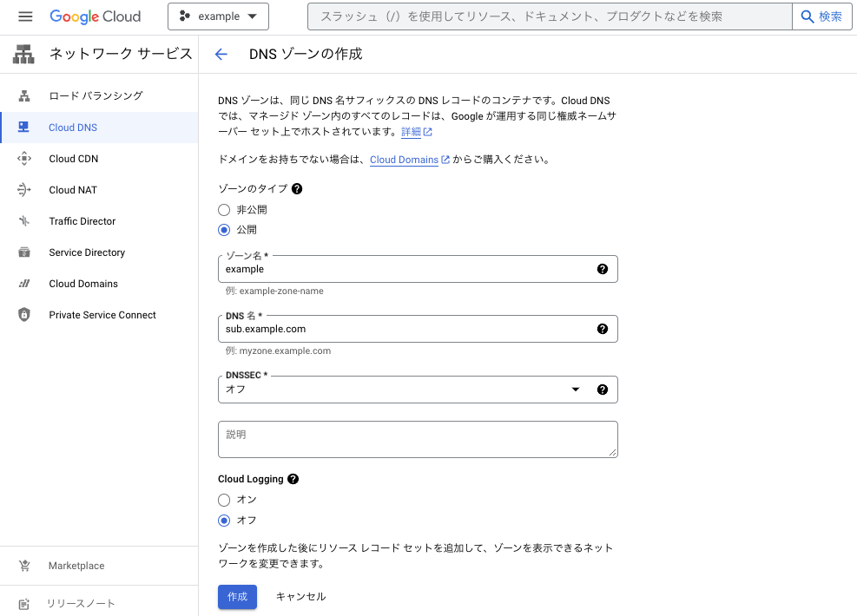Viewport: 857px width, 616px height.
Task: Click the 例: myzone.example.com hint text
Action: click(278, 351)
